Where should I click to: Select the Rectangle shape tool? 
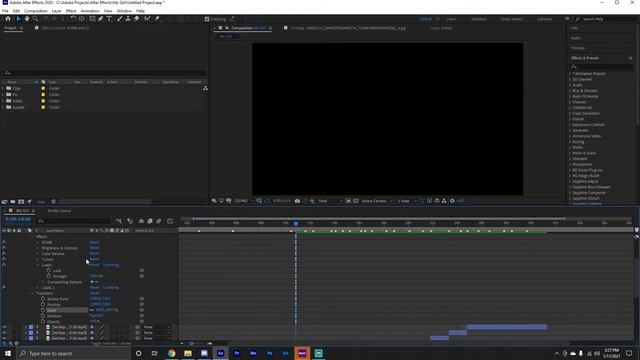(x=92, y=19)
